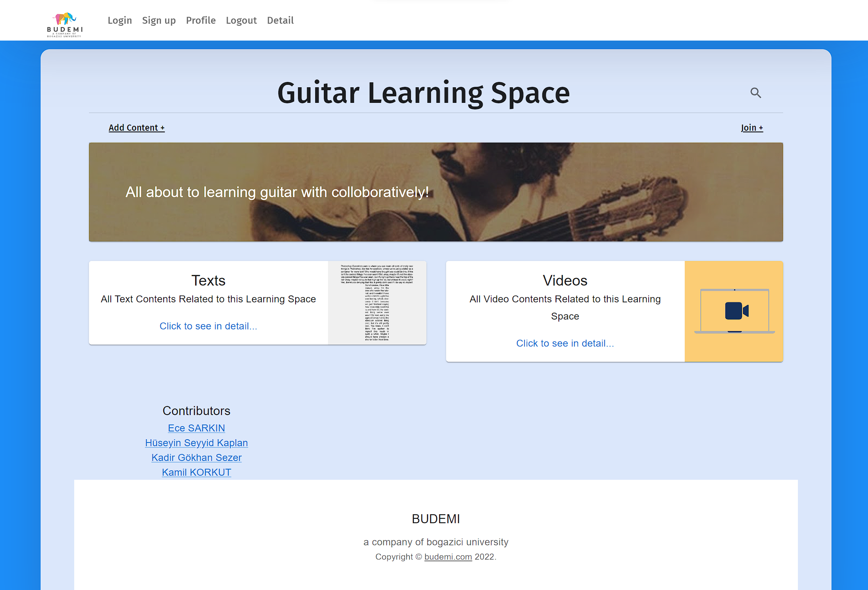The width and height of the screenshot is (868, 590).
Task: Click the Videos card heading
Action: tap(565, 280)
